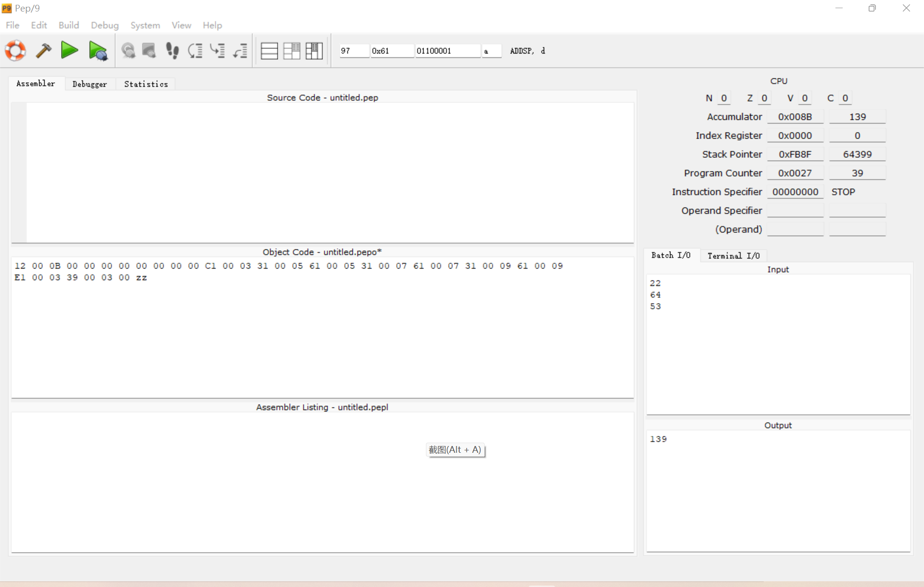
Task: Switch to code/CPU/memory view layout icon
Action: click(x=314, y=51)
